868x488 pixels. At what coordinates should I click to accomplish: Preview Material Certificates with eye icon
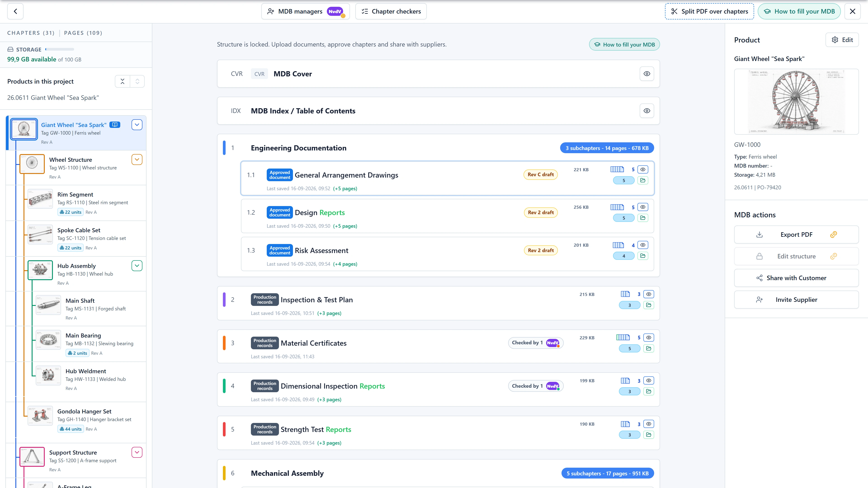648,338
